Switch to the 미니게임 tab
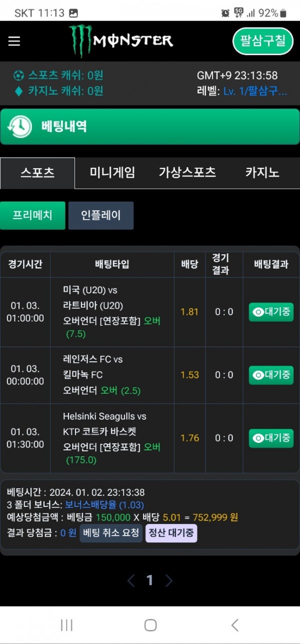300x644 pixels. click(112, 173)
